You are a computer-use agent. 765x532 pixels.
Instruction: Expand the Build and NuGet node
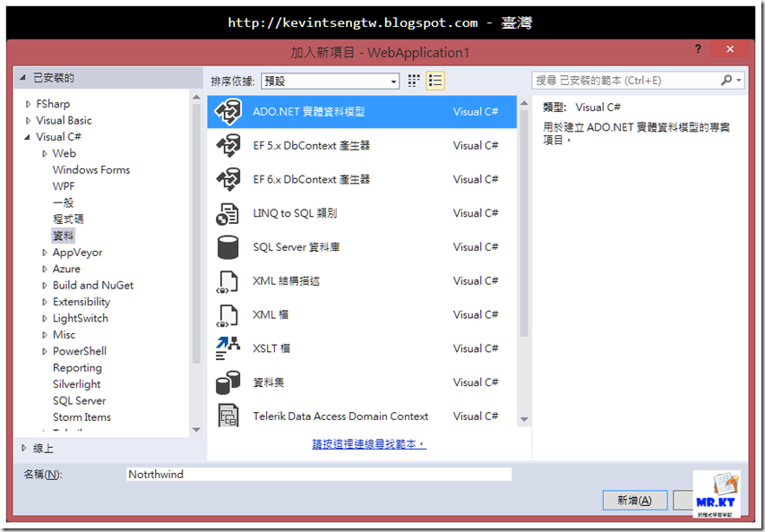click(45, 286)
